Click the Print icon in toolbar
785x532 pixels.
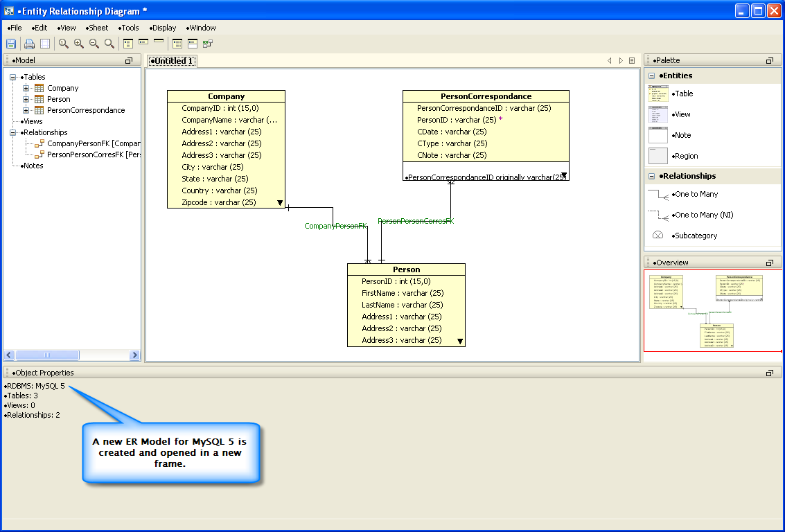point(30,44)
